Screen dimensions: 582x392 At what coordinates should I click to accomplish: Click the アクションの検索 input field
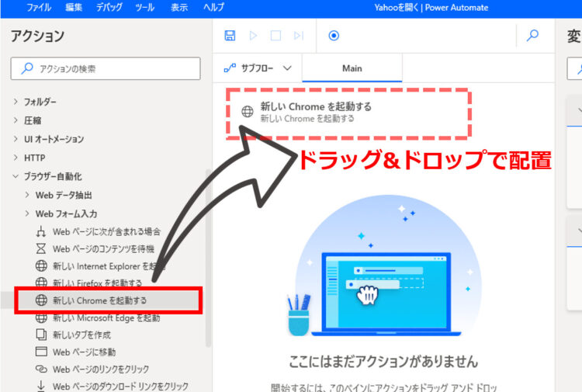pos(106,68)
